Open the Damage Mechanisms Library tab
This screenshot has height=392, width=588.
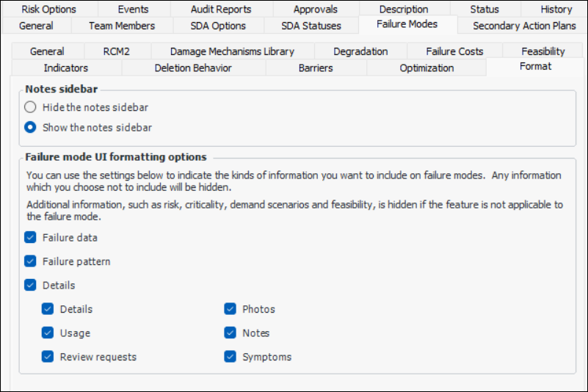pos(232,51)
